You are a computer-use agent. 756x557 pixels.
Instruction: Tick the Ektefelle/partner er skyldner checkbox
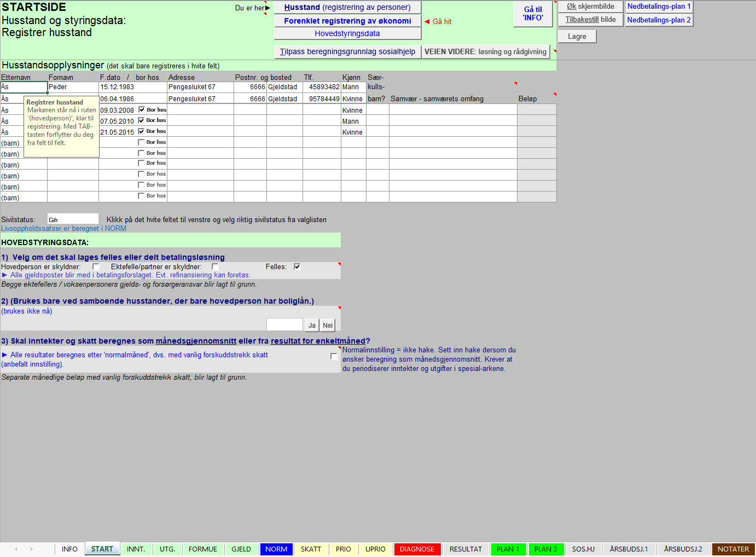215,266
